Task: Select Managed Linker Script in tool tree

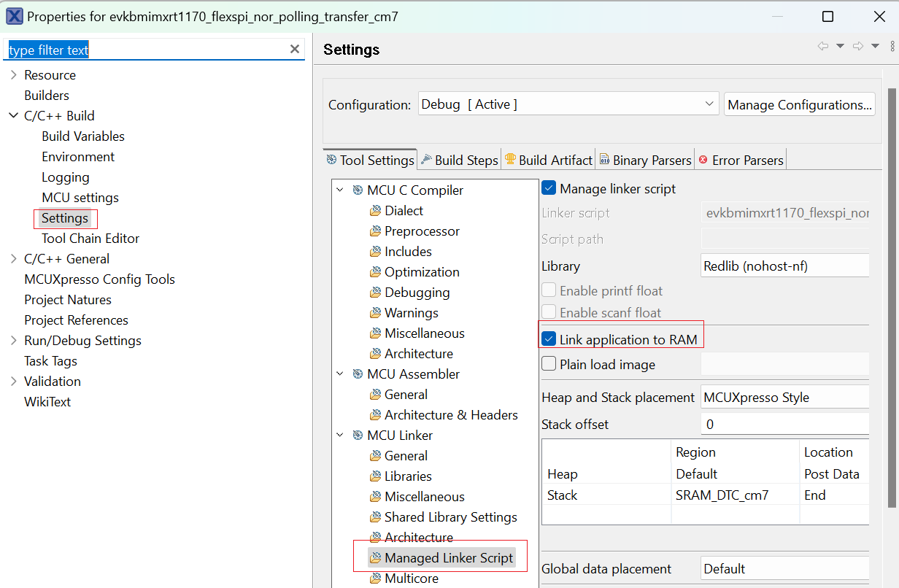Action: coord(449,558)
